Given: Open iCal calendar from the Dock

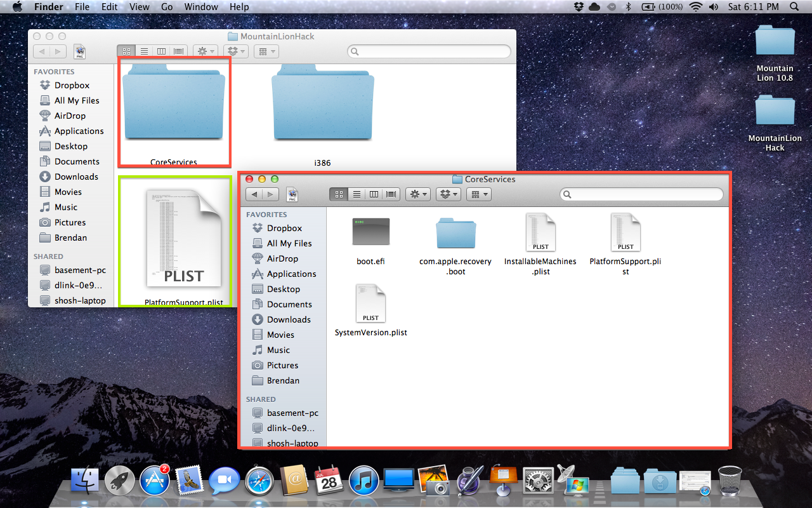Looking at the screenshot, I should pyautogui.click(x=329, y=481).
